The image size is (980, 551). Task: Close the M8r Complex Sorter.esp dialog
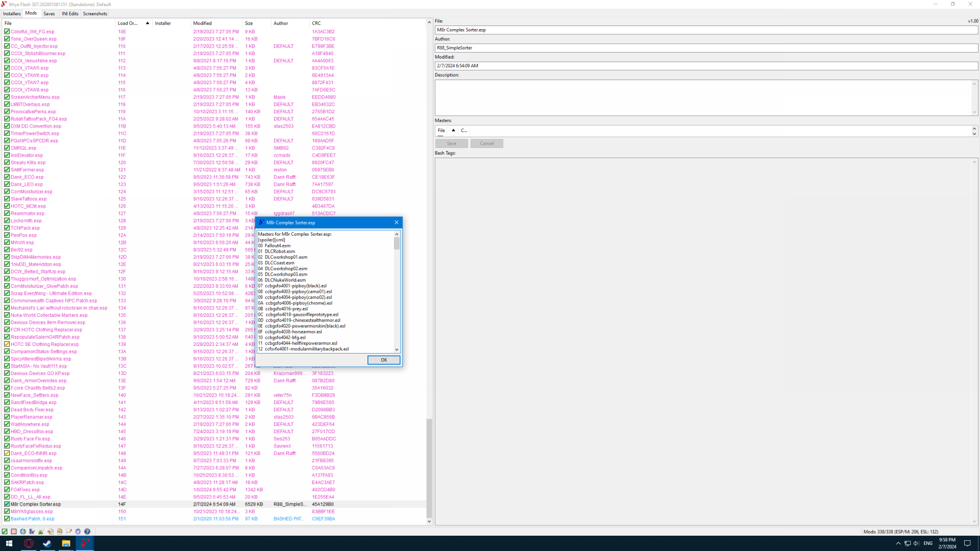(397, 222)
